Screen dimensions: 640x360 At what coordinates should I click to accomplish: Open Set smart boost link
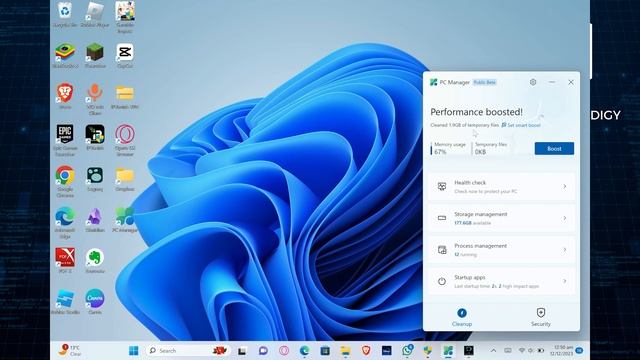click(x=521, y=125)
